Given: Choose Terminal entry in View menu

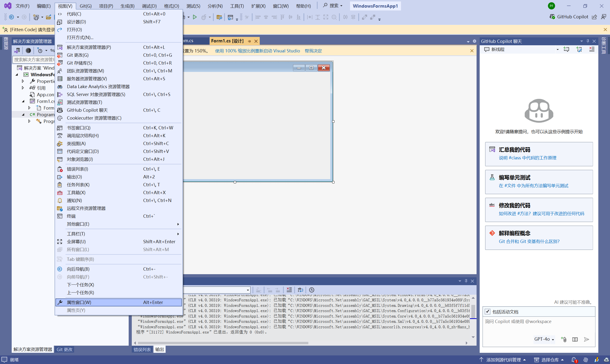Looking at the screenshot, I should 118,216.
